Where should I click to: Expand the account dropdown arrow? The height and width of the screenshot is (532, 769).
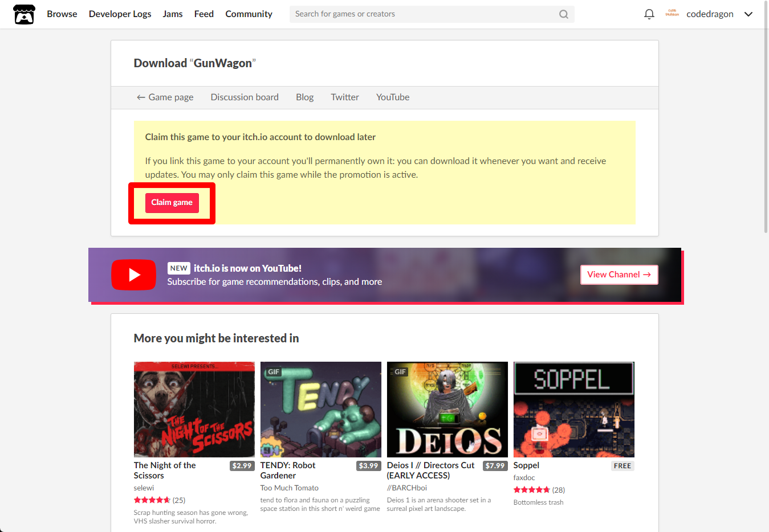click(x=748, y=14)
